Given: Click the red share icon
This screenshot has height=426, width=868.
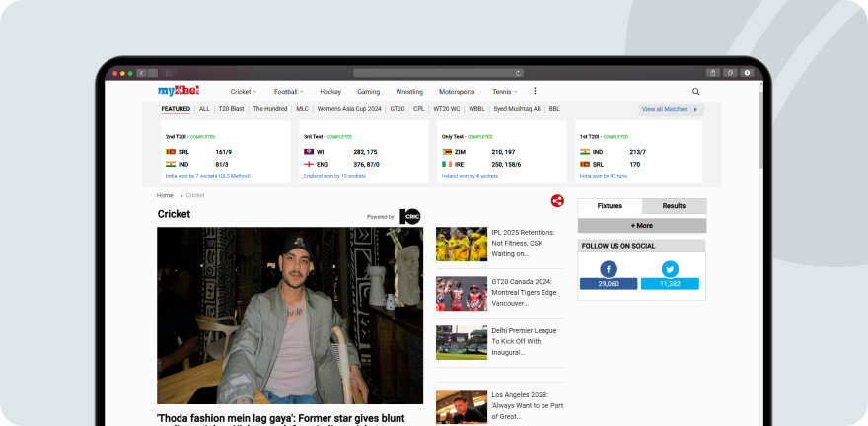Looking at the screenshot, I should coord(557,201).
